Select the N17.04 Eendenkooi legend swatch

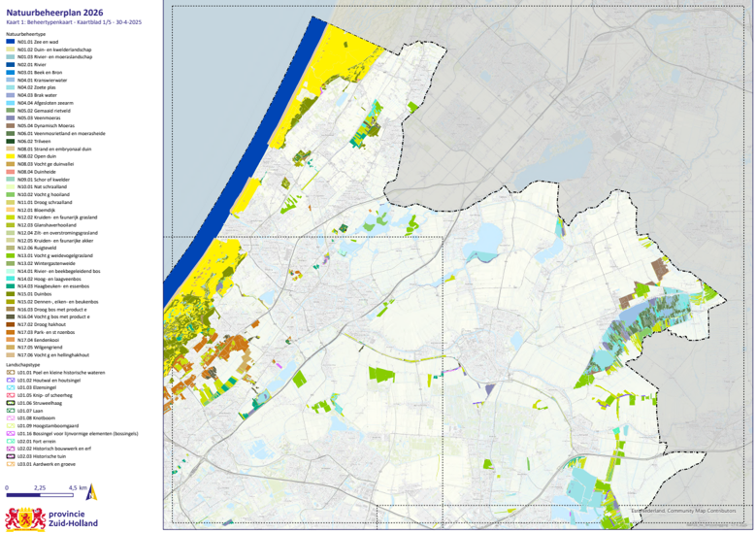tap(11, 340)
